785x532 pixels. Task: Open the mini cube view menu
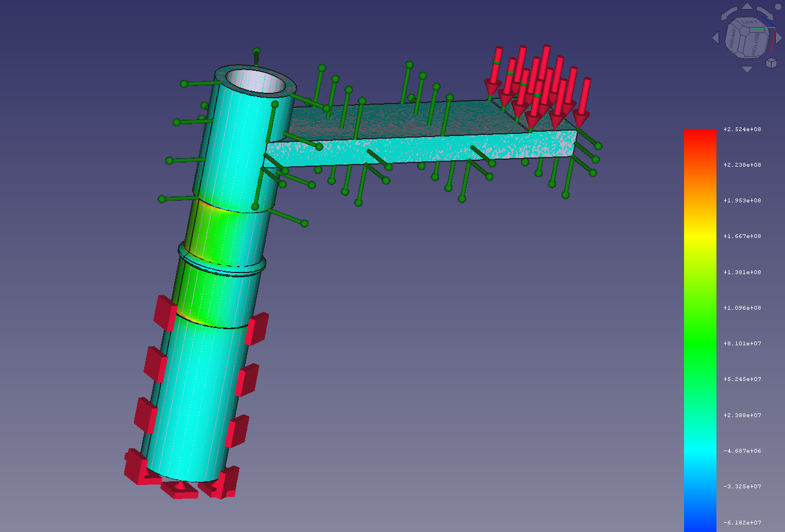[771, 63]
